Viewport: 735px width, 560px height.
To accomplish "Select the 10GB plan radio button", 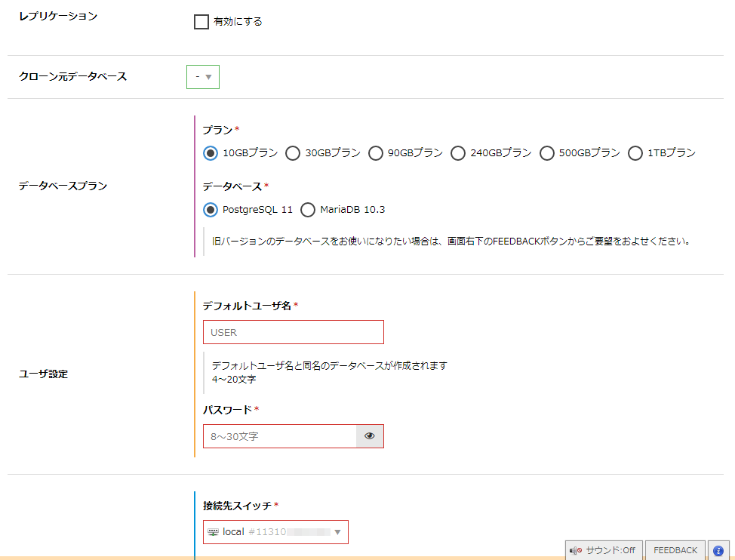I will 211,153.
